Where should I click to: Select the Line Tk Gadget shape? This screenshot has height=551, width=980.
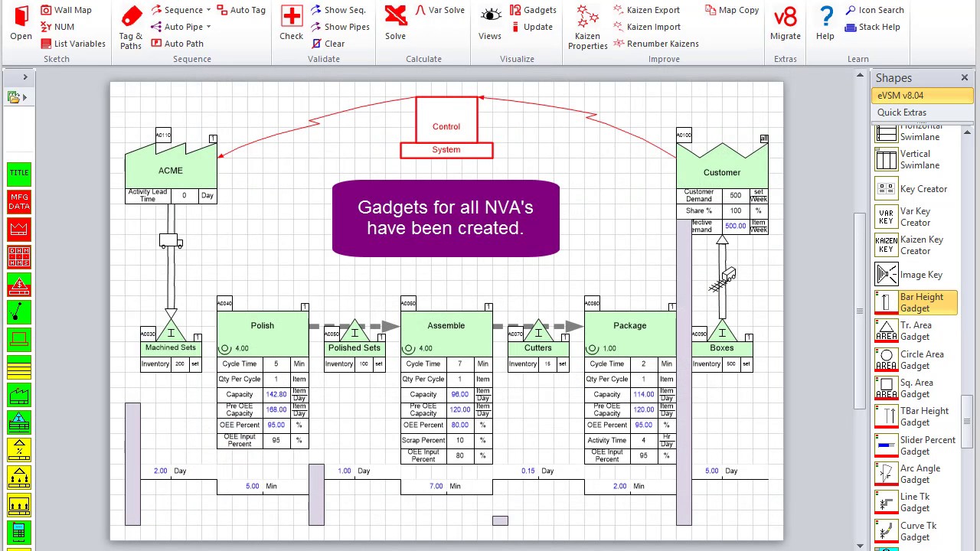pyautogui.click(x=916, y=502)
